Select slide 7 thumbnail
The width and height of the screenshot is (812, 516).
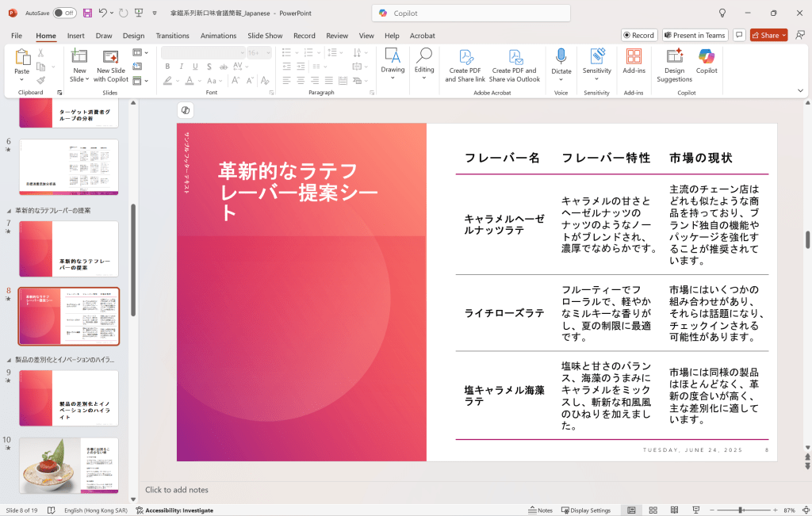(x=69, y=249)
